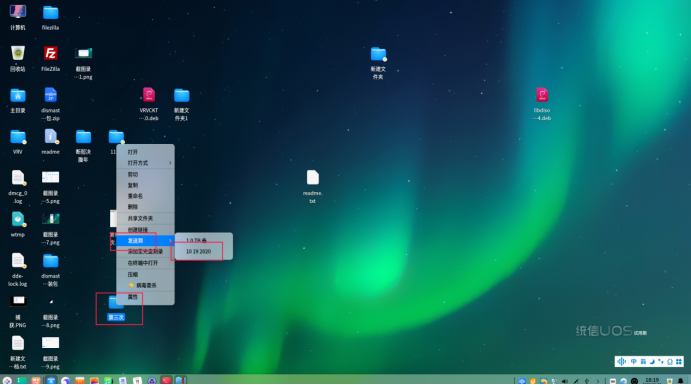Toggle Chinese mode 中 in input toolbar

(633, 362)
